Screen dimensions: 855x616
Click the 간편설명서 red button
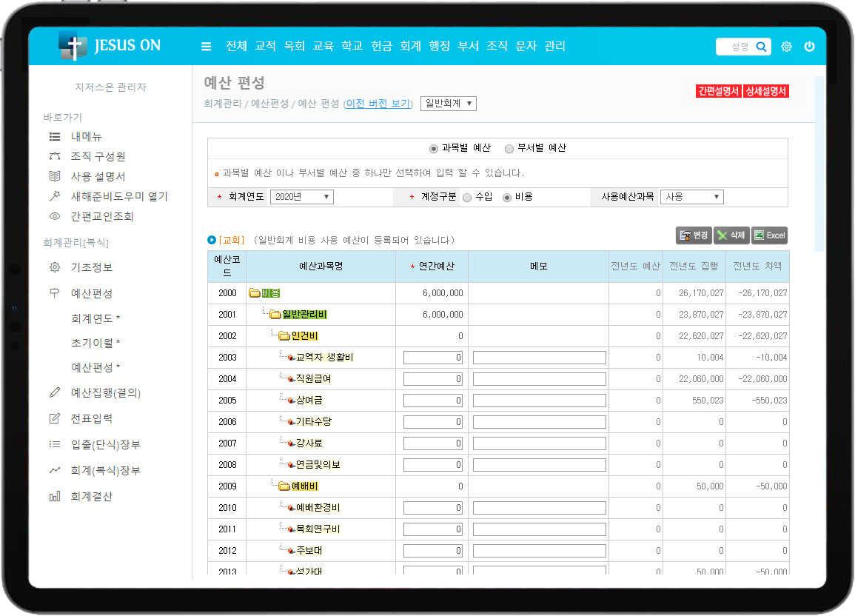(717, 91)
